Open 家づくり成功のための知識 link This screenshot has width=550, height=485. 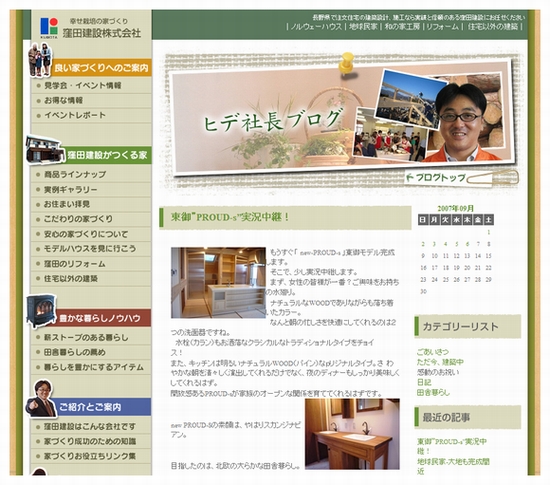coord(90,442)
